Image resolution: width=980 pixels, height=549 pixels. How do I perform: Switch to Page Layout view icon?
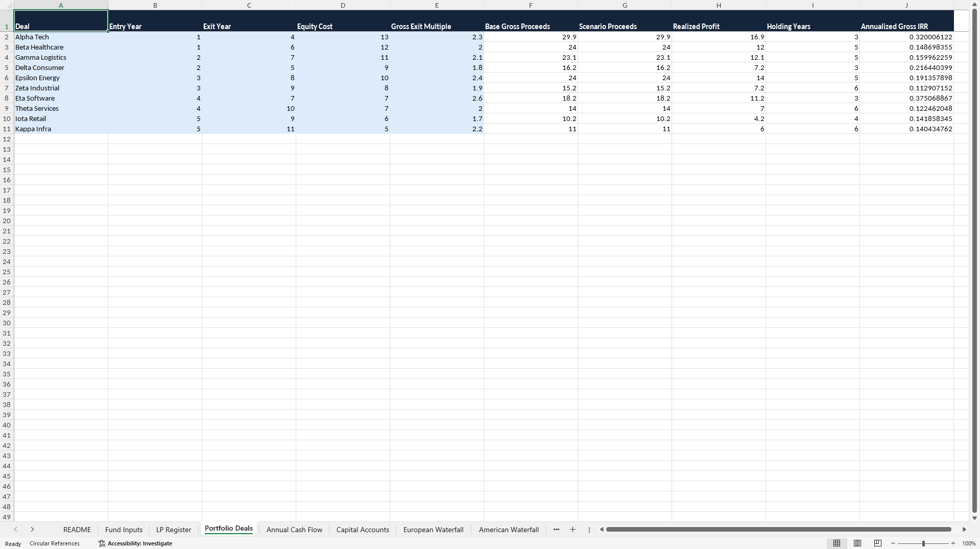pyautogui.click(x=857, y=543)
